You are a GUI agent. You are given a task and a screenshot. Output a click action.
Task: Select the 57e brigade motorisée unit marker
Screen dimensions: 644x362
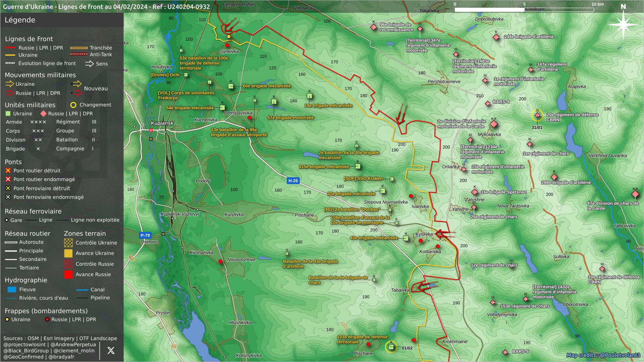(274, 102)
